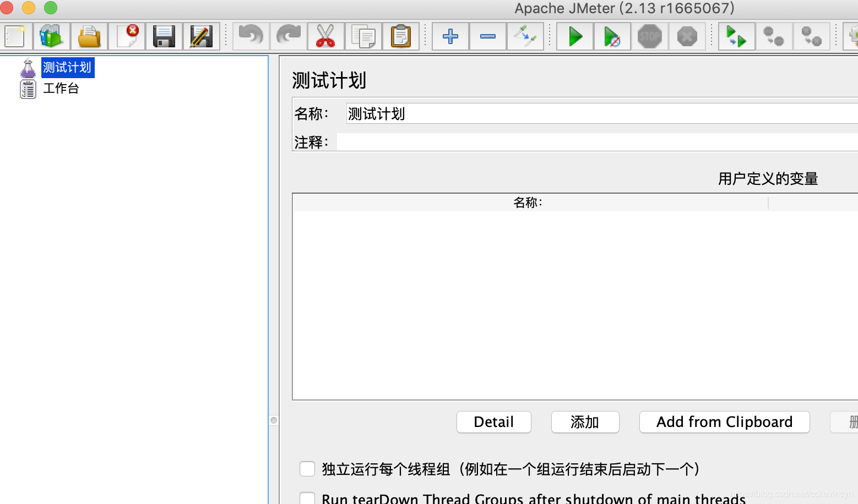Select the 工作台 node in tree
858x504 pixels.
(x=61, y=89)
